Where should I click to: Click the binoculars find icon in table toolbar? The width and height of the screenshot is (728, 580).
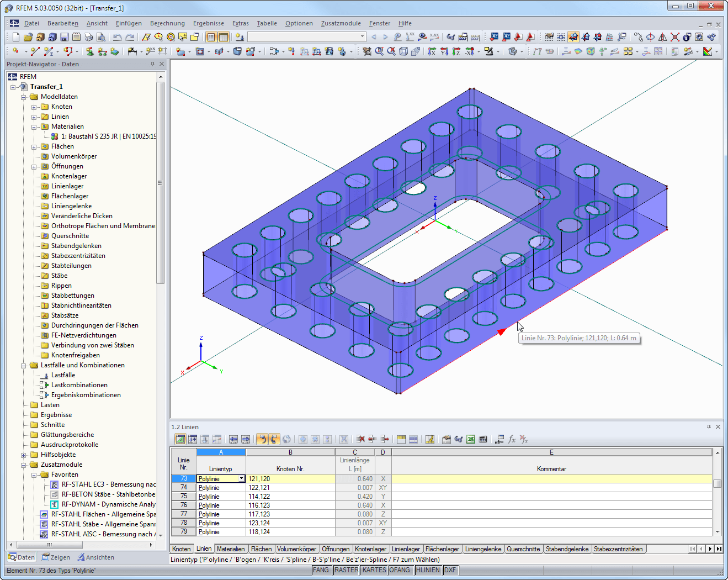[x=459, y=439]
